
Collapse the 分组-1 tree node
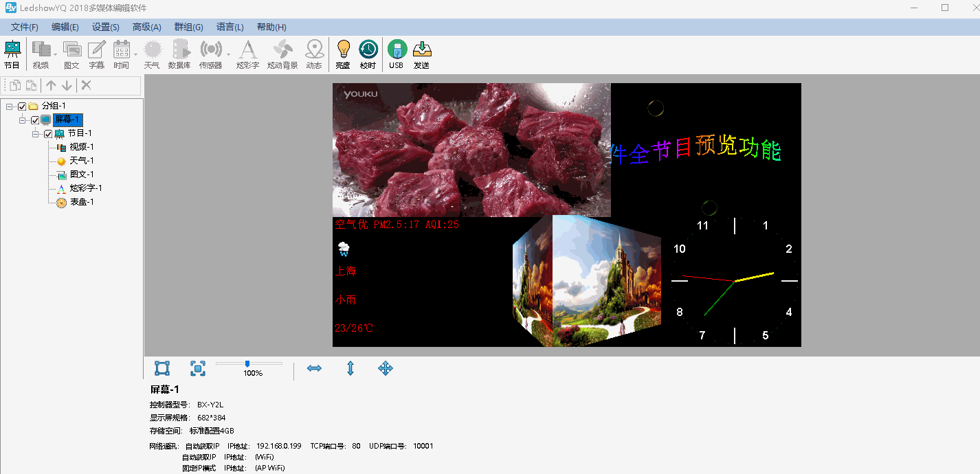pyautogui.click(x=8, y=106)
